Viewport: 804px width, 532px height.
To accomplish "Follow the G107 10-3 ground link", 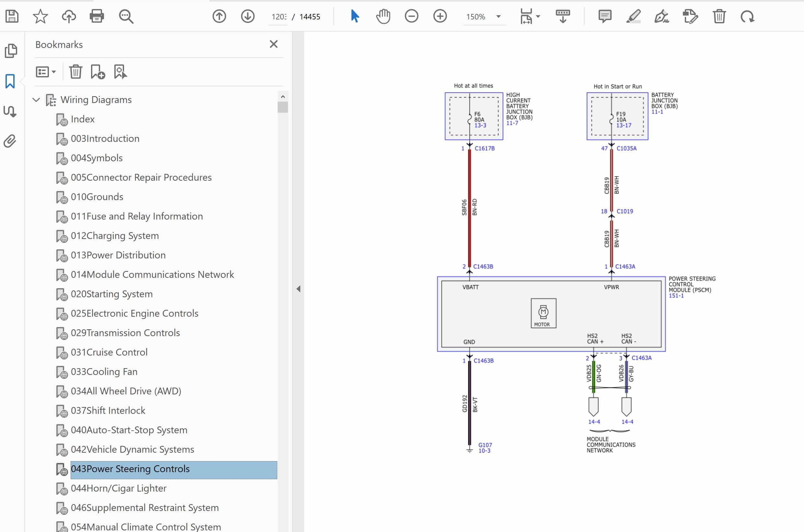I will (x=485, y=448).
